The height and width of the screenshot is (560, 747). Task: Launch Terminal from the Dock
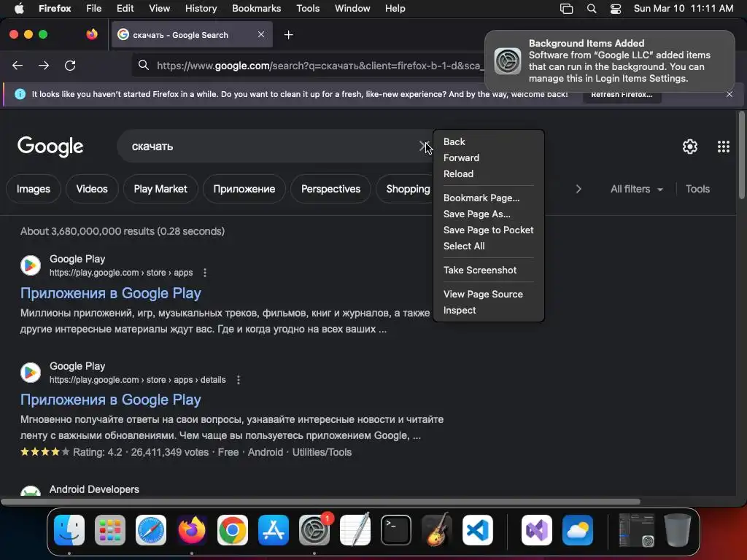(396, 530)
